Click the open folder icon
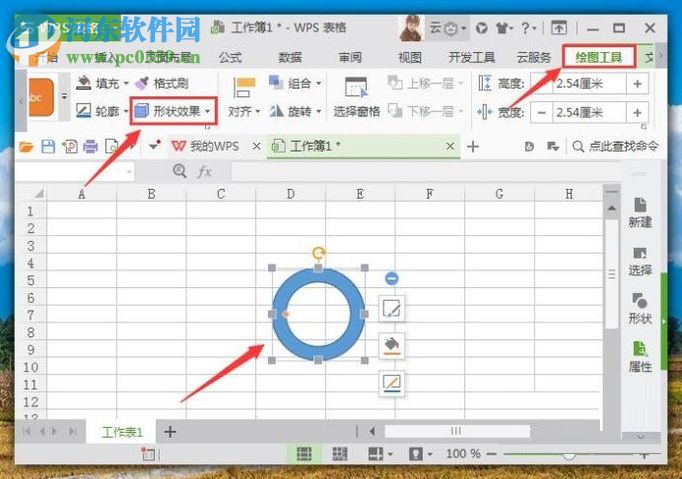 [26, 147]
